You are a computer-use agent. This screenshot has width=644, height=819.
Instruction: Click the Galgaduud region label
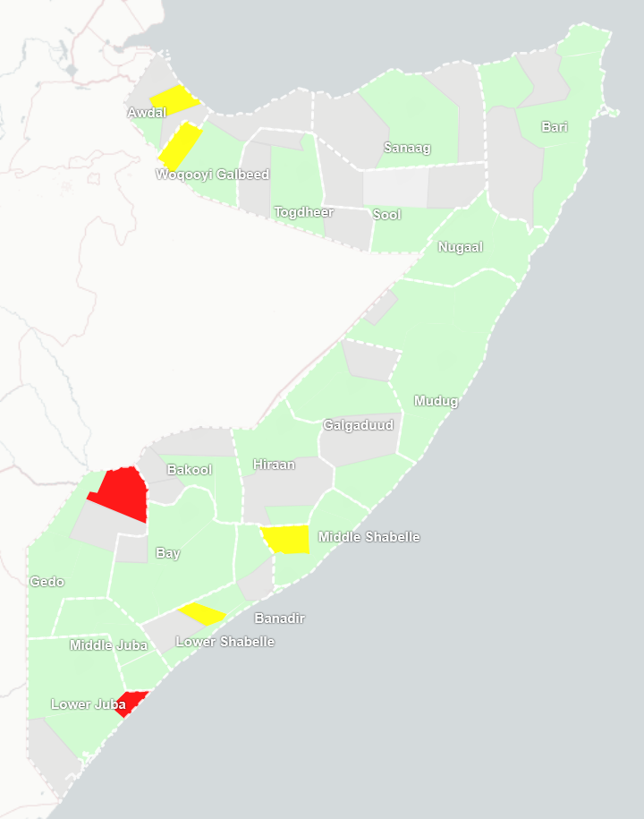[x=358, y=425]
